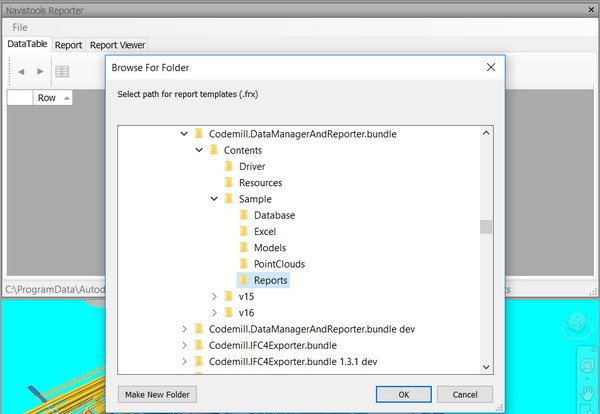This screenshot has height=414, width=600.
Task: Click the Resources folder icon
Action: (229, 183)
